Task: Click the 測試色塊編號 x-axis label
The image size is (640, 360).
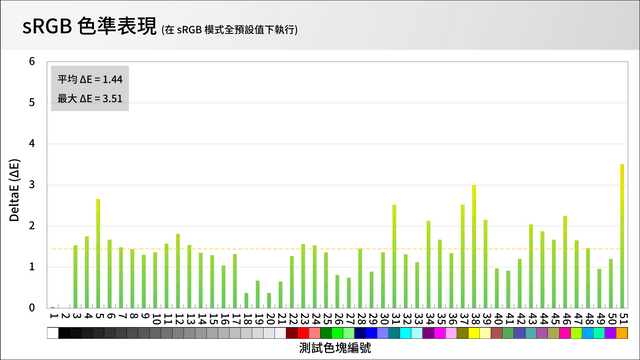Action: pyautogui.click(x=335, y=348)
